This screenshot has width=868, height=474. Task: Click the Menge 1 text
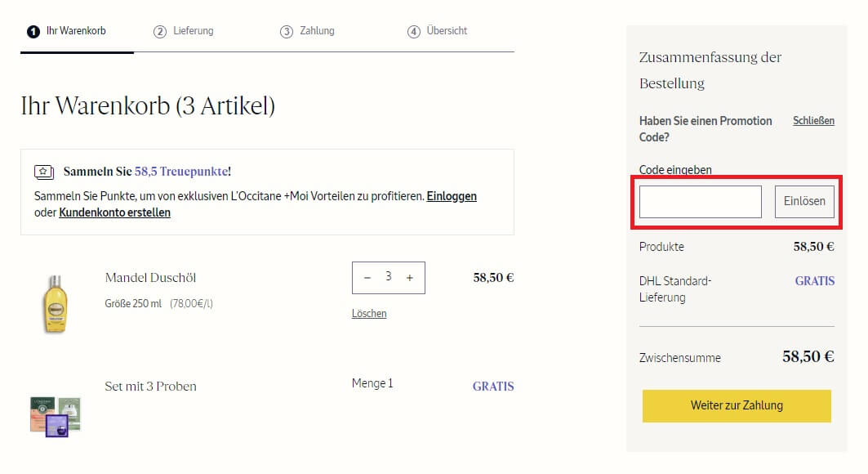tap(372, 383)
